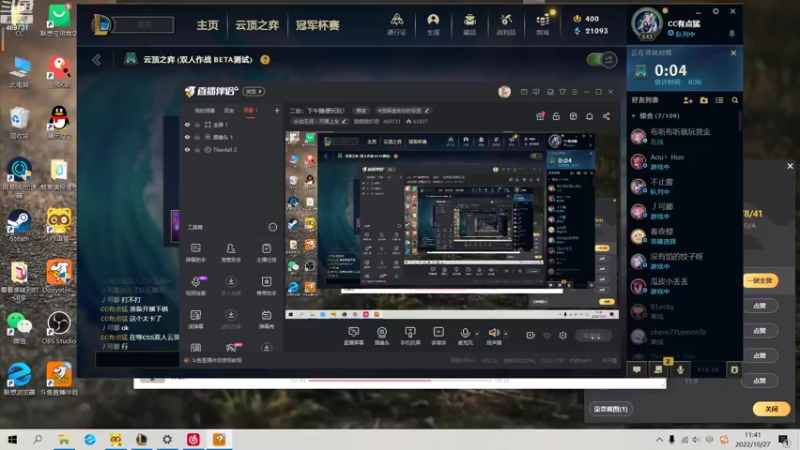Hide the Titanfall 2 source with eye icon
This screenshot has width=800, height=450.
point(187,149)
